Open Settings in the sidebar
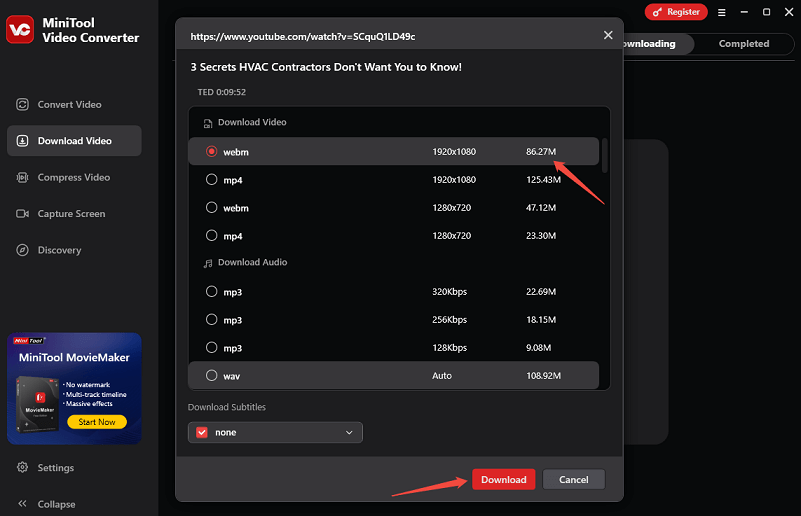The height and width of the screenshot is (516, 801). 56,467
